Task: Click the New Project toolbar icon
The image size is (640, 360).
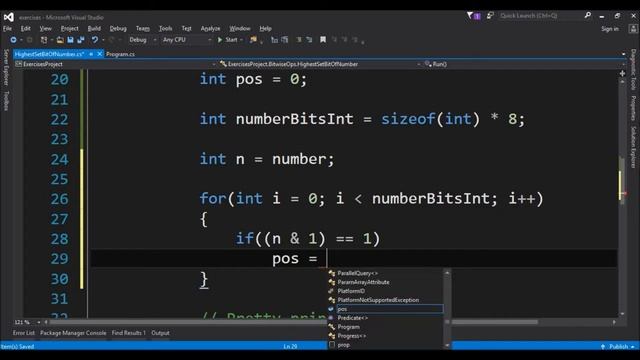Action: pyautogui.click(x=44, y=40)
